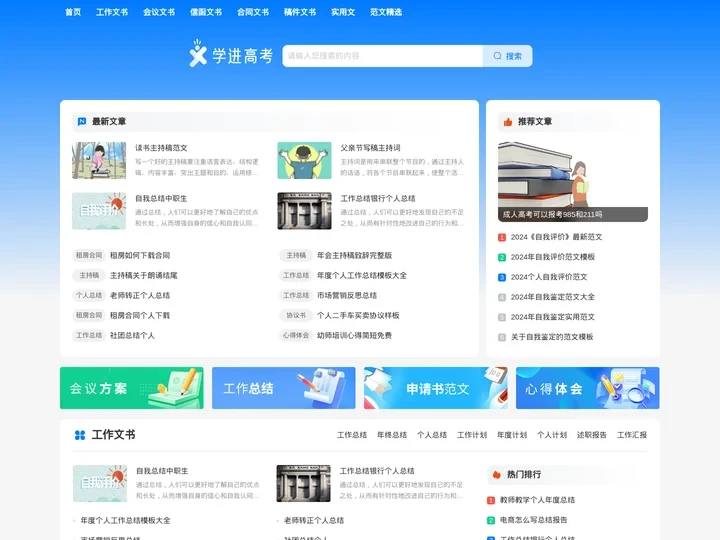Open article 个人二手车买卖协议样板
The height and width of the screenshot is (540, 720).
(x=358, y=315)
